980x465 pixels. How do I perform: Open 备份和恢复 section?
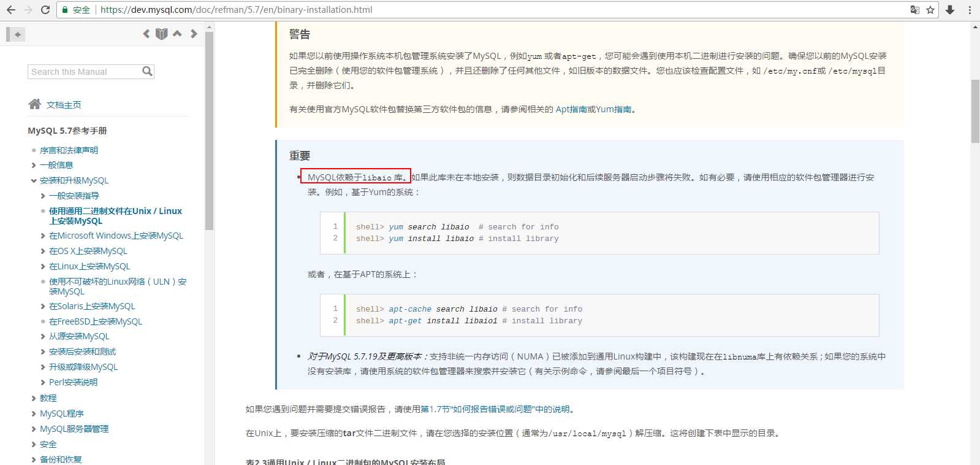click(61, 459)
